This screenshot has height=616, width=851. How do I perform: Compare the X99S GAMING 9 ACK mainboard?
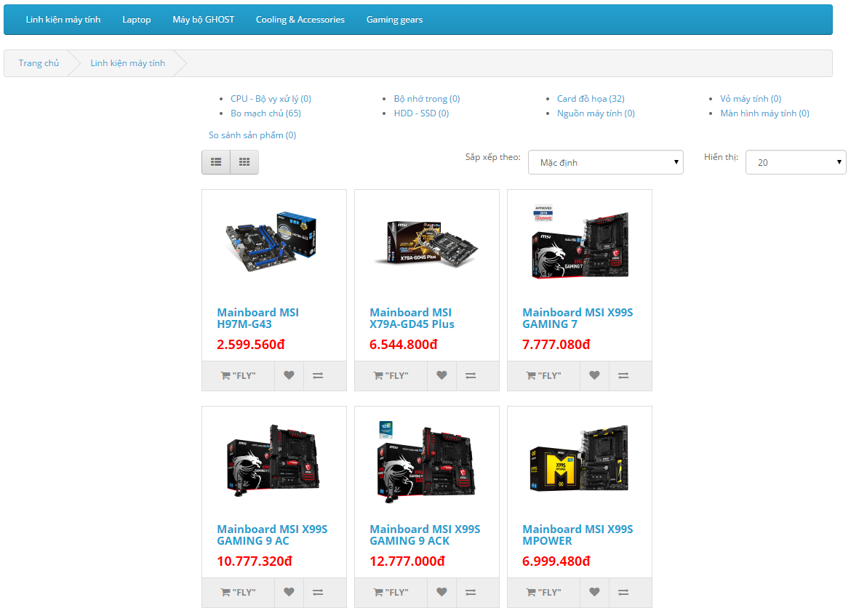pos(471,592)
